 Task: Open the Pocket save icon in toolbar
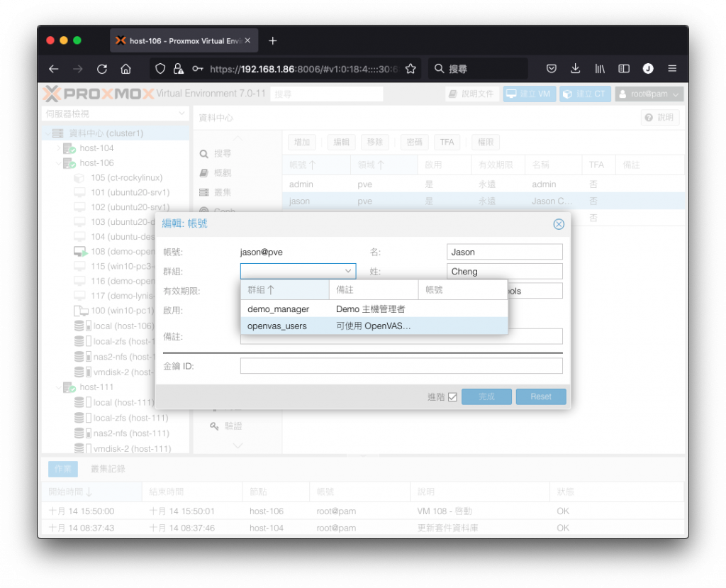coord(551,69)
